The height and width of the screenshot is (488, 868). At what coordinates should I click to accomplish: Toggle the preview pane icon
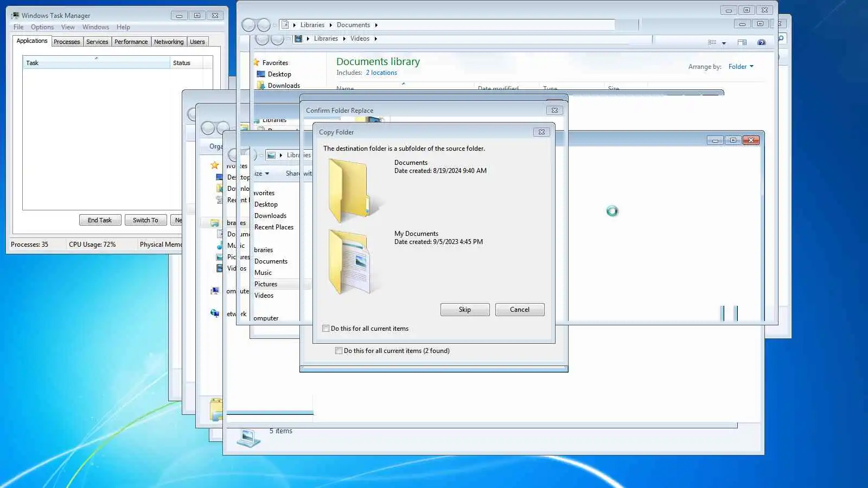click(x=742, y=42)
